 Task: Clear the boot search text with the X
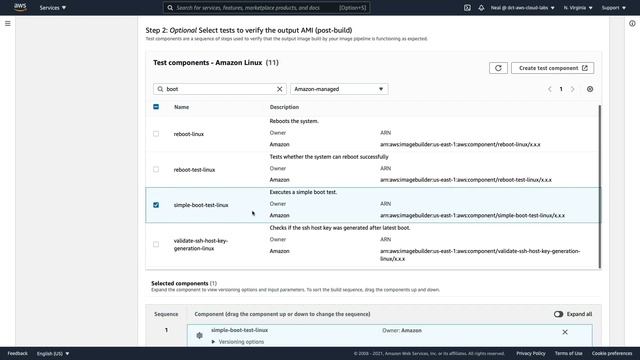click(280, 89)
